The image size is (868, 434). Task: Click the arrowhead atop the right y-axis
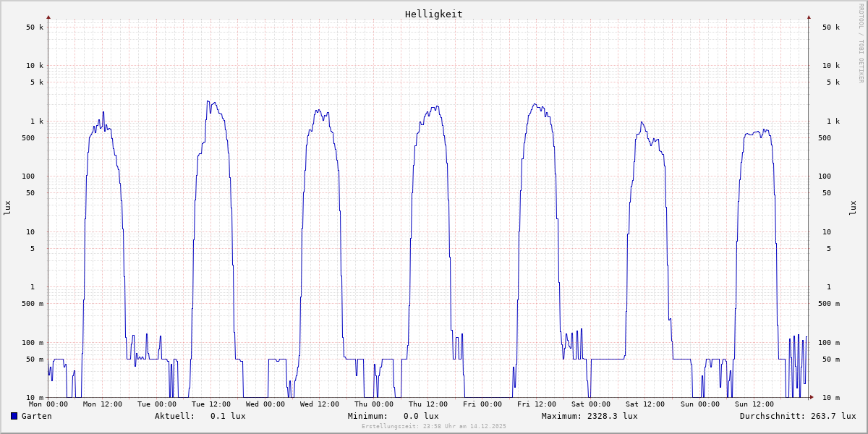(809, 17)
